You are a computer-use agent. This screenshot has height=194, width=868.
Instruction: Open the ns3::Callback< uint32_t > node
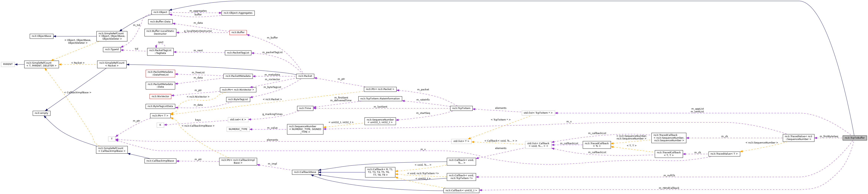coord(461,191)
